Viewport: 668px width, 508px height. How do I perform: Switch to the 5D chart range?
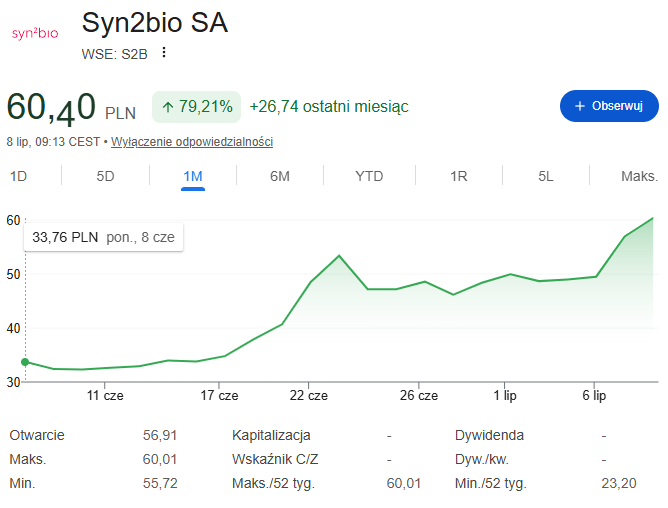coord(105,176)
